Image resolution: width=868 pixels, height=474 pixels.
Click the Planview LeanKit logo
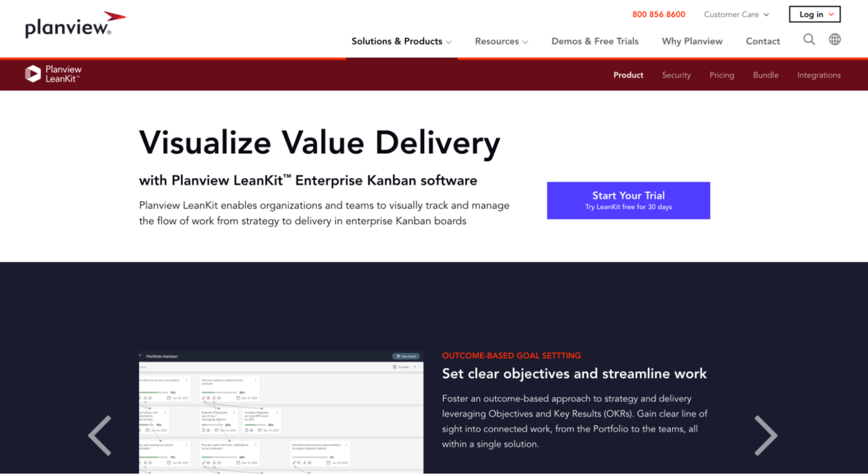(x=53, y=74)
